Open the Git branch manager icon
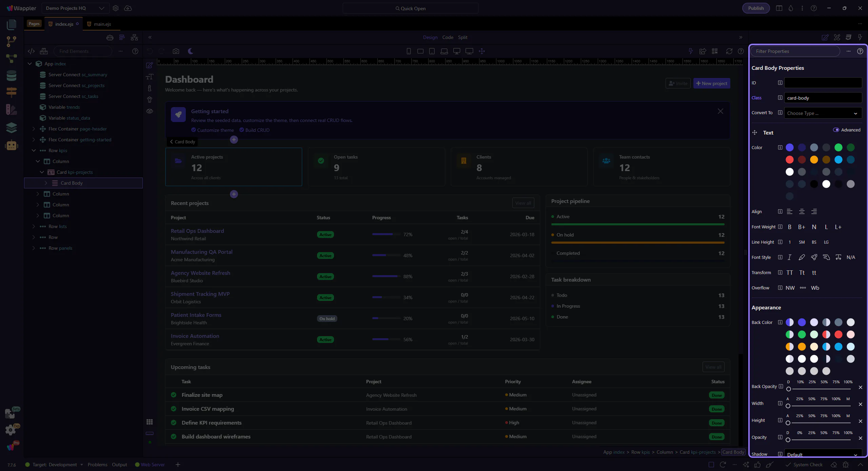 click(11, 41)
